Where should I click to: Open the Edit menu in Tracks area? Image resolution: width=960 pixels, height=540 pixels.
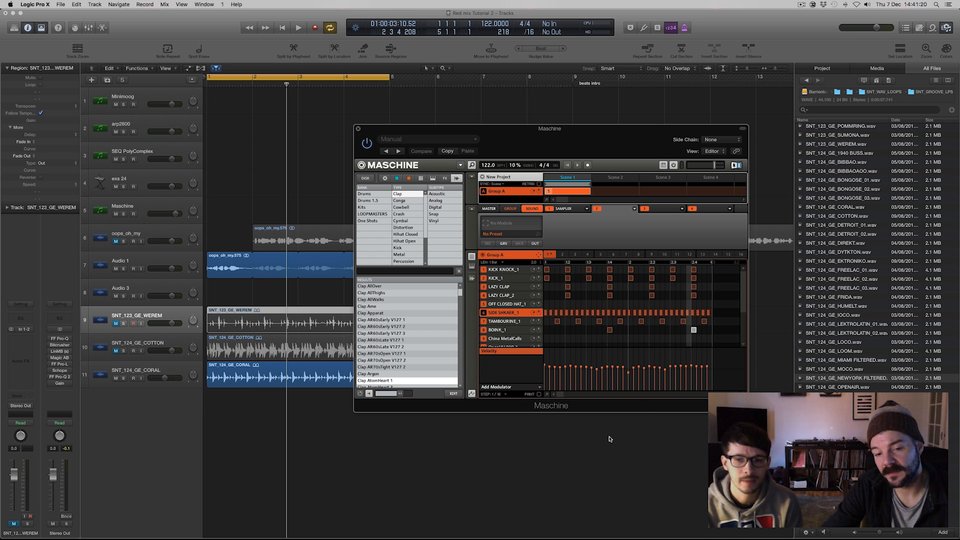pos(110,69)
